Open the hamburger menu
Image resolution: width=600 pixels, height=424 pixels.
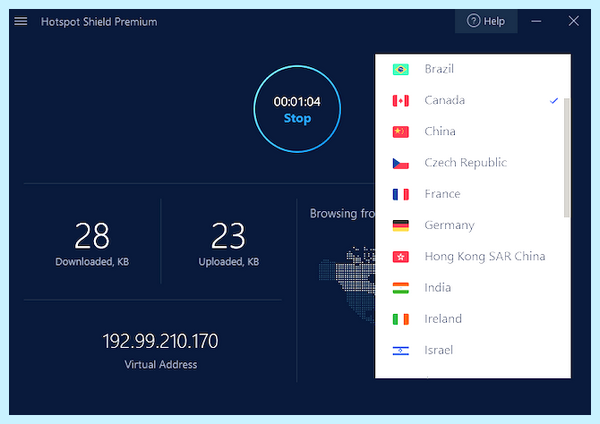point(21,21)
